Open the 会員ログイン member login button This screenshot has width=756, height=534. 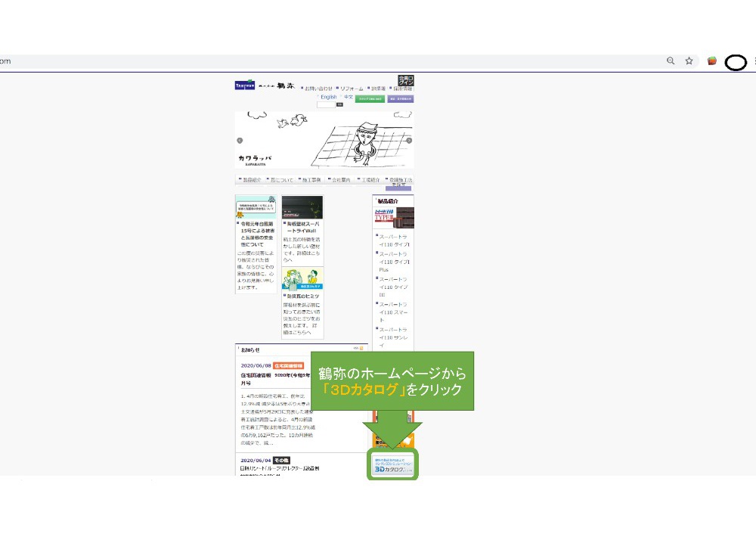click(x=405, y=80)
